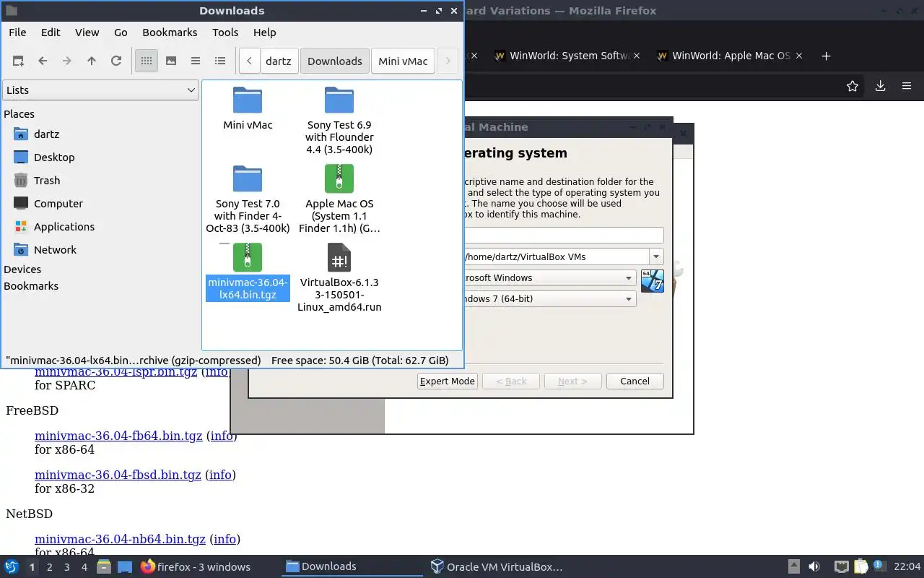
Task: Open the View menu
Action: point(87,33)
